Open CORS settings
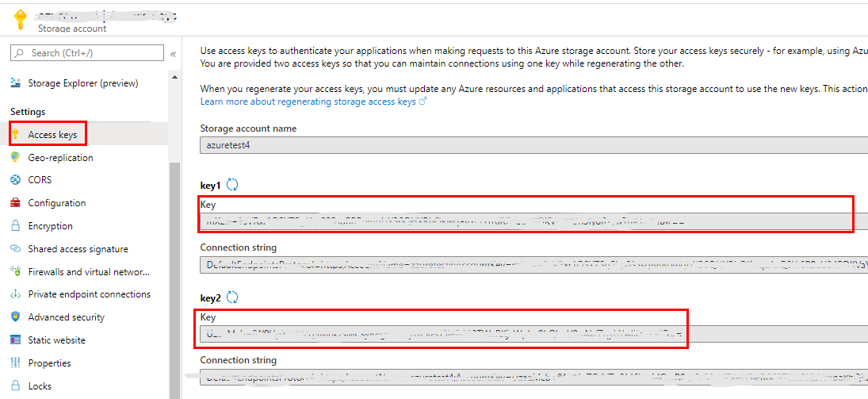This screenshot has height=399, width=868. click(40, 180)
